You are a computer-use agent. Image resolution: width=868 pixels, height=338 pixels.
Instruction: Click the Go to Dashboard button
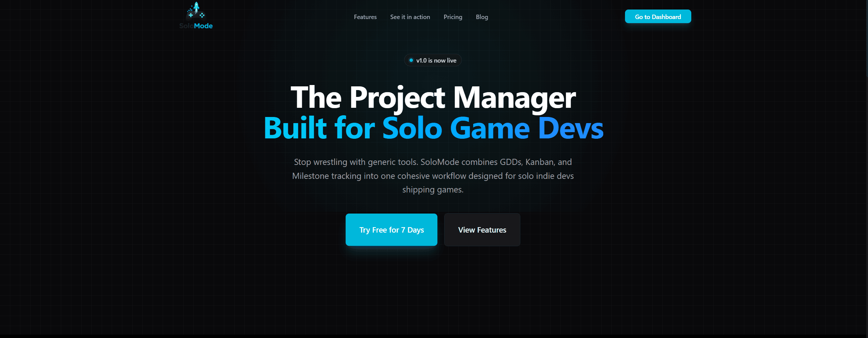[x=658, y=17]
